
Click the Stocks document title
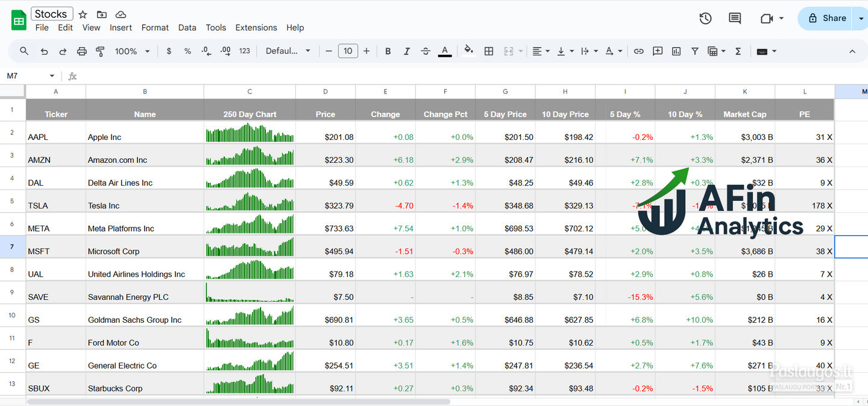[51, 14]
